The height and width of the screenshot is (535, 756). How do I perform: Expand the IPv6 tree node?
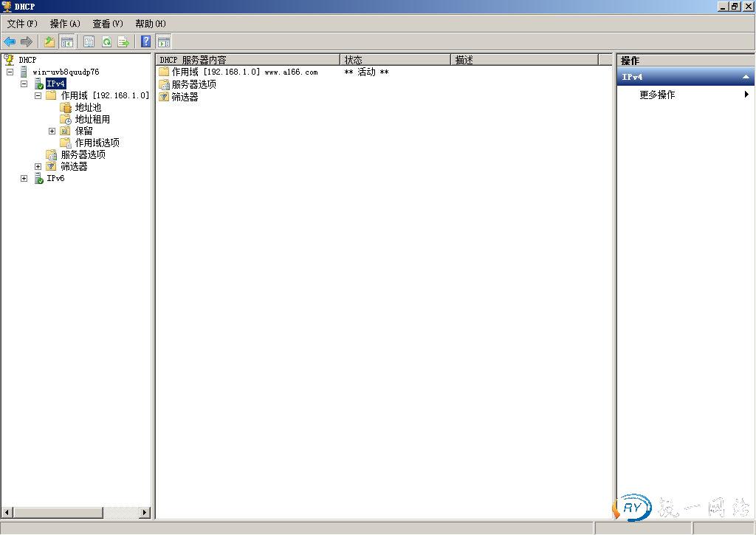pyautogui.click(x=24, y=178)
